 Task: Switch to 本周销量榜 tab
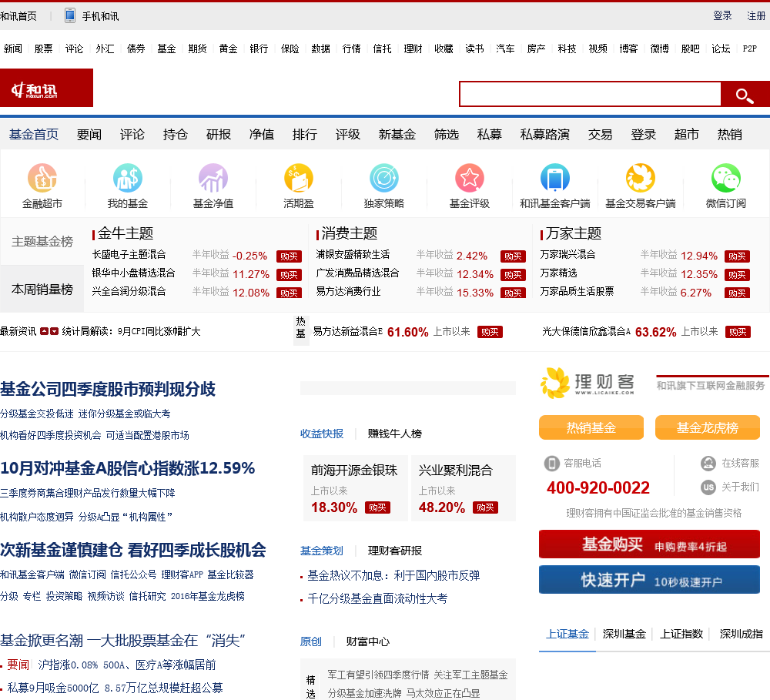(42, 290)
